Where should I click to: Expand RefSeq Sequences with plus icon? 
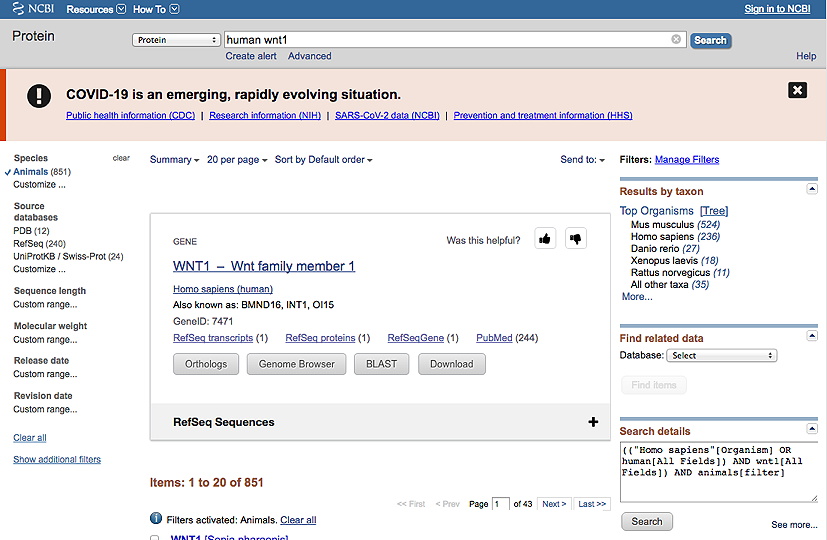[x=593, y=422]
